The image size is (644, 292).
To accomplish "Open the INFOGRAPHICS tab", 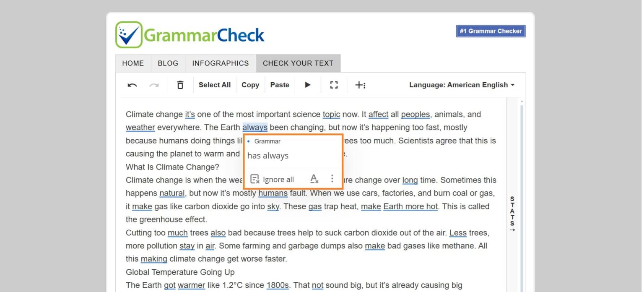I will (221, 63).
